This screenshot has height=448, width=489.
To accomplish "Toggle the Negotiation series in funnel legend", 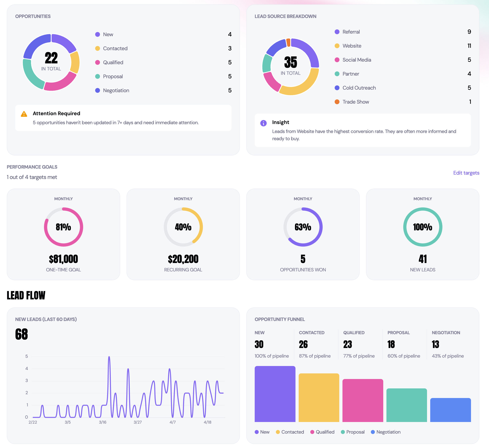I will (x=386, y=432).
